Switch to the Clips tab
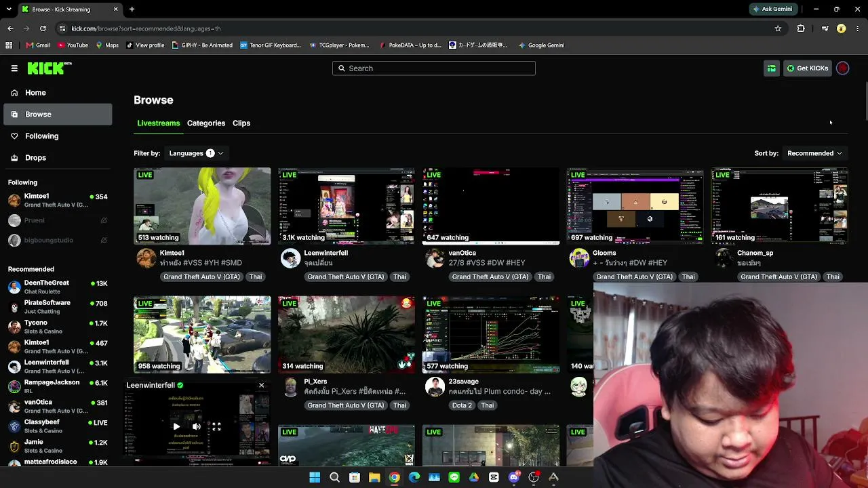The image size is (868, 488). click(241, 123)
